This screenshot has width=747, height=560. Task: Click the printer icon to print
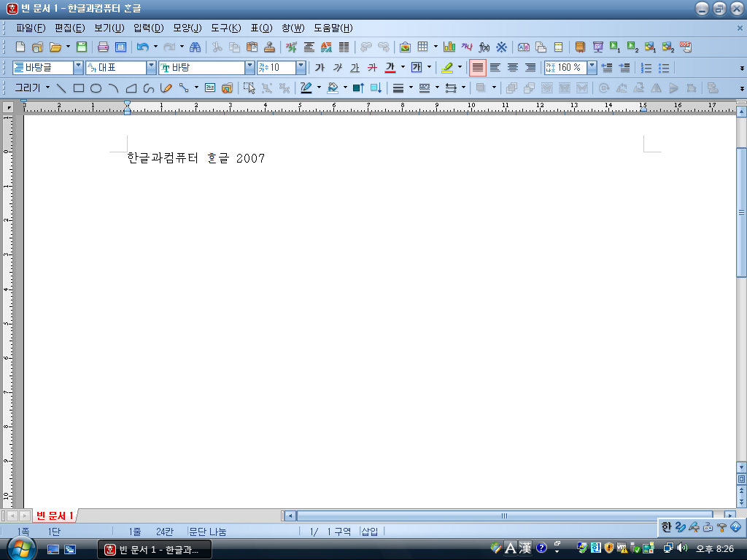[103, 47]
